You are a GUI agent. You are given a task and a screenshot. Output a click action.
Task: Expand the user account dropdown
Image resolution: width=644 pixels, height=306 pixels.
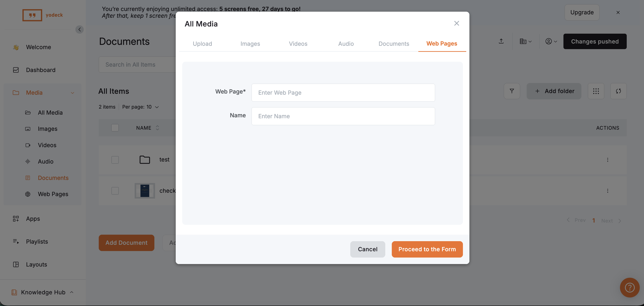pyautogui.click(x=551, y=41)
